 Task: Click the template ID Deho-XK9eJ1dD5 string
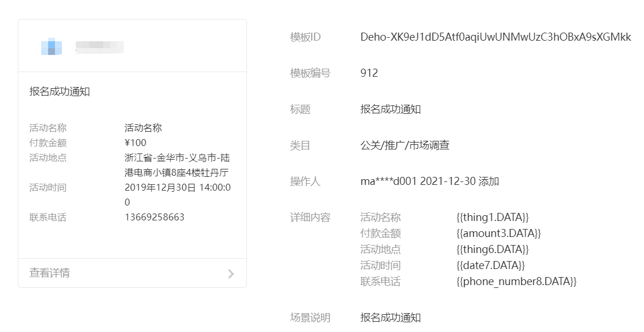click(x=496, y=37)
